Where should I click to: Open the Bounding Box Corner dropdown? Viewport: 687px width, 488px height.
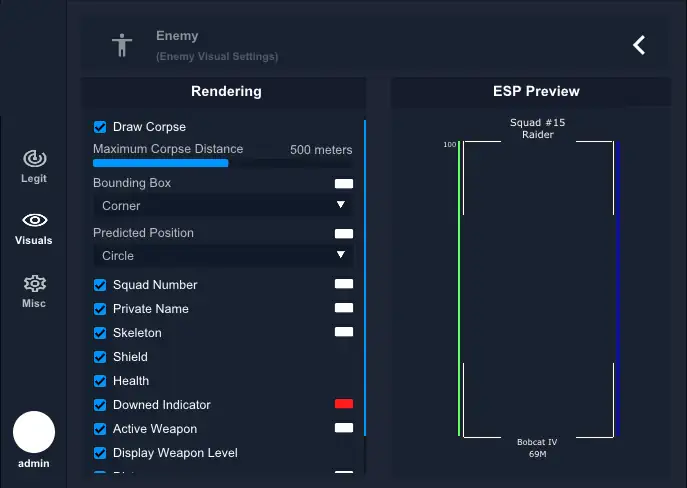tap(223, 205)
